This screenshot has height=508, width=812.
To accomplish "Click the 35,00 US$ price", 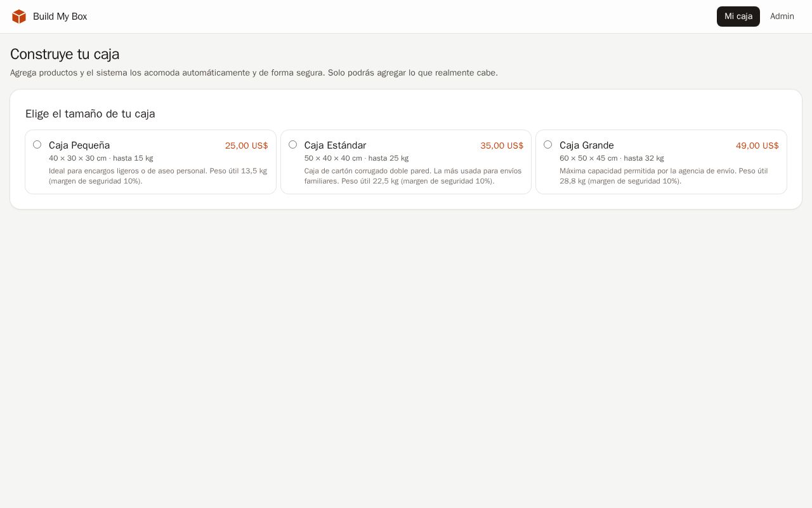I will [x=502, y=145].
